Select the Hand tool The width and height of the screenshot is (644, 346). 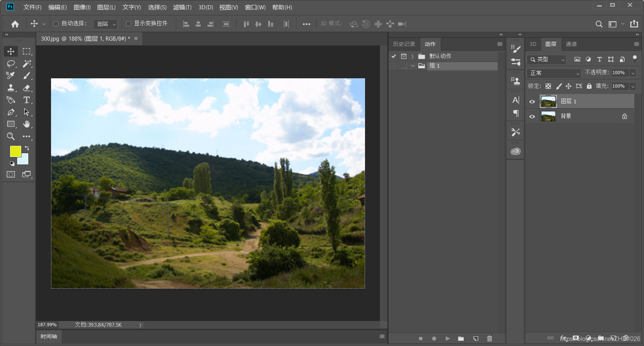(26, 124)
